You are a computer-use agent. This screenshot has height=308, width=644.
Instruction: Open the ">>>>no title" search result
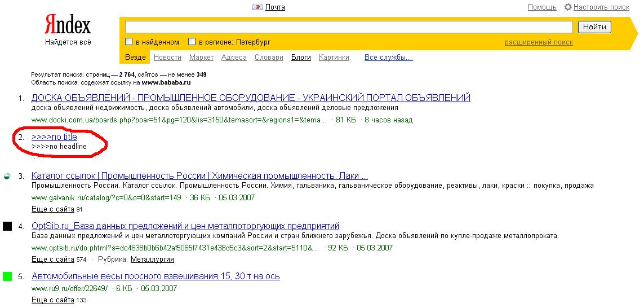(55, 137)
